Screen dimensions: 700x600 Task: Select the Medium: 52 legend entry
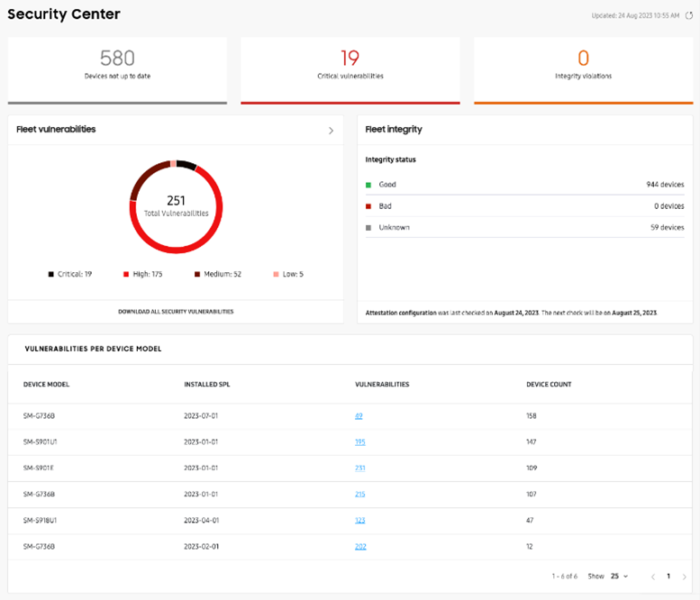tap(221, 274)
